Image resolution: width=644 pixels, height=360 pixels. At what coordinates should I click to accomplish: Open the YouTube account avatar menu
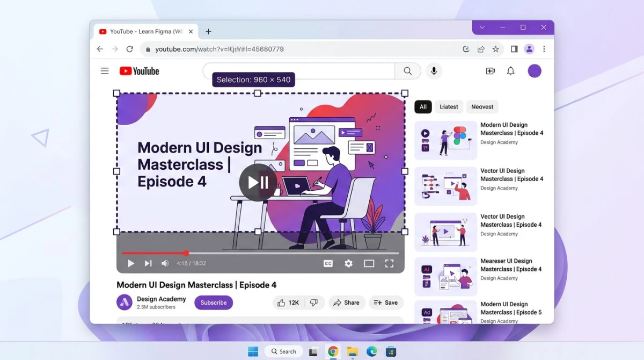pyautogui.click(x=535, y=71)
